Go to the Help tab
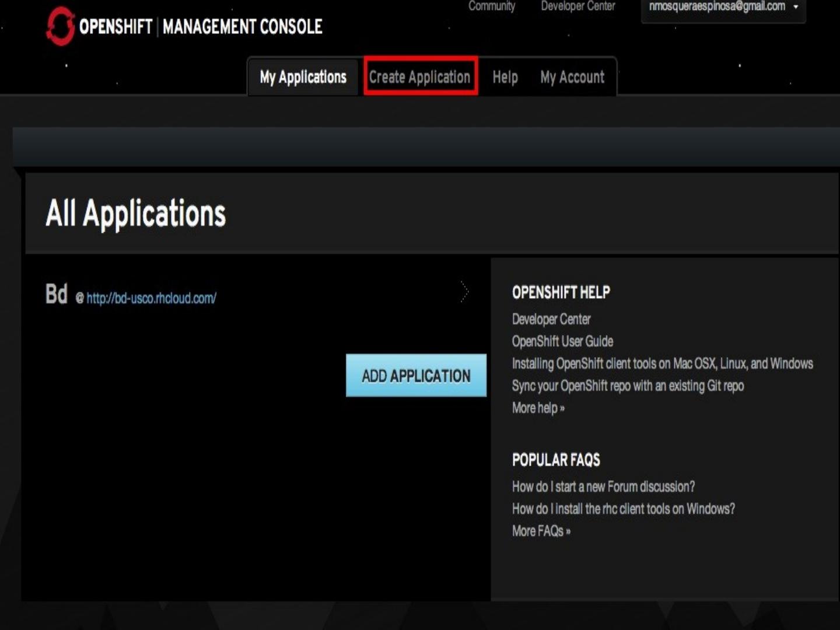840x630 pixels. 505,77
